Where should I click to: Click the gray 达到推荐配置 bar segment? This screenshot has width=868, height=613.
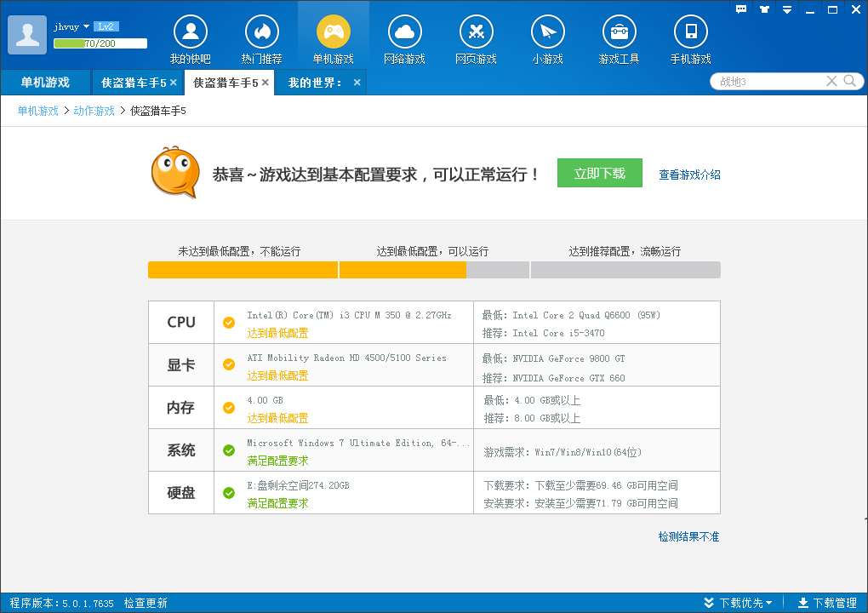(x=625, y=270)
